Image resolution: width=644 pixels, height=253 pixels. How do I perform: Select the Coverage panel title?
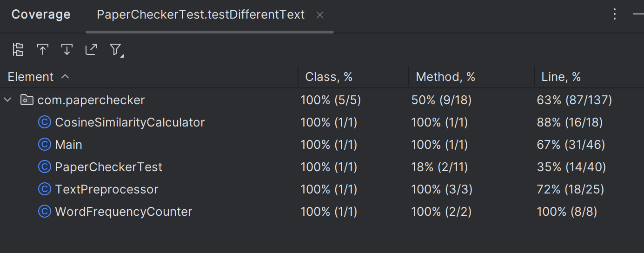[41, 15]
